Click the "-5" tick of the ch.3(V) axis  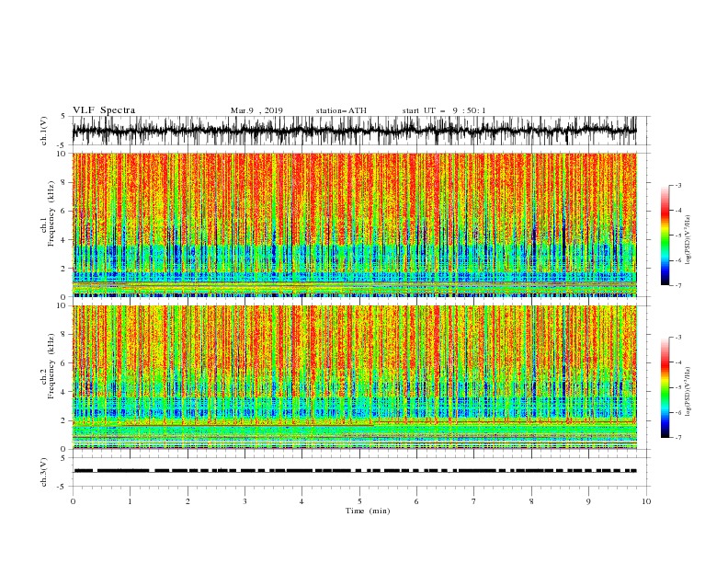pos(63,487)
